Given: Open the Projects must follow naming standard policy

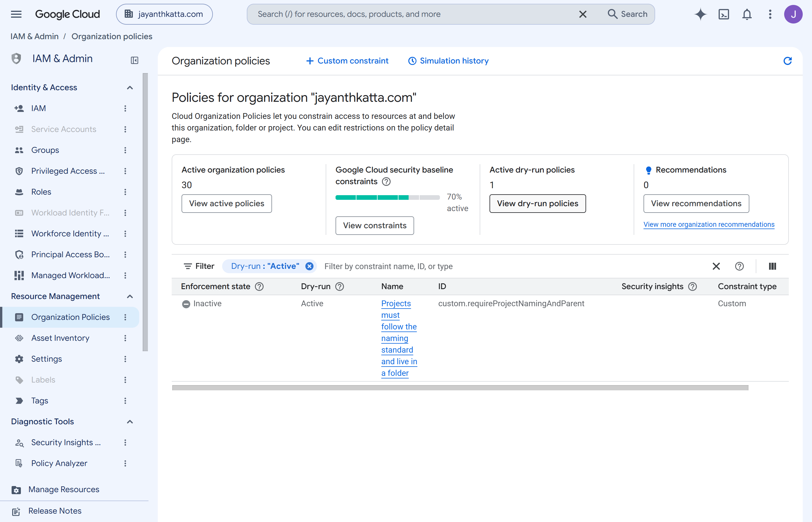Looking at the screenshot, I should [399, 338].
